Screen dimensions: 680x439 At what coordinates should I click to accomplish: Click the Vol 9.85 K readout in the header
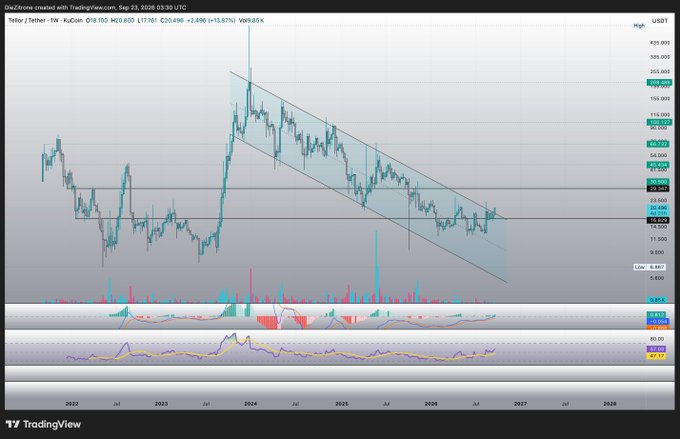pyautogui.click(x=252, y=20)
